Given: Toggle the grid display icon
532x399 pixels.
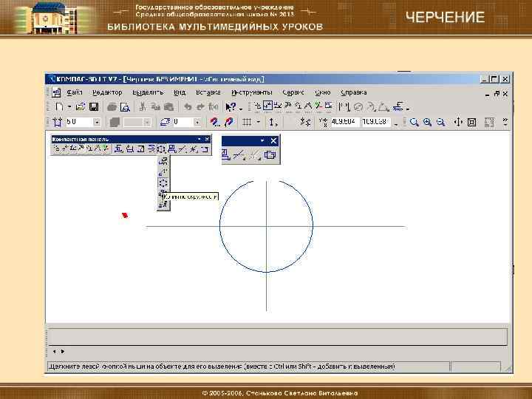Looking at the screenshot, I should click(x=247, y=122).
